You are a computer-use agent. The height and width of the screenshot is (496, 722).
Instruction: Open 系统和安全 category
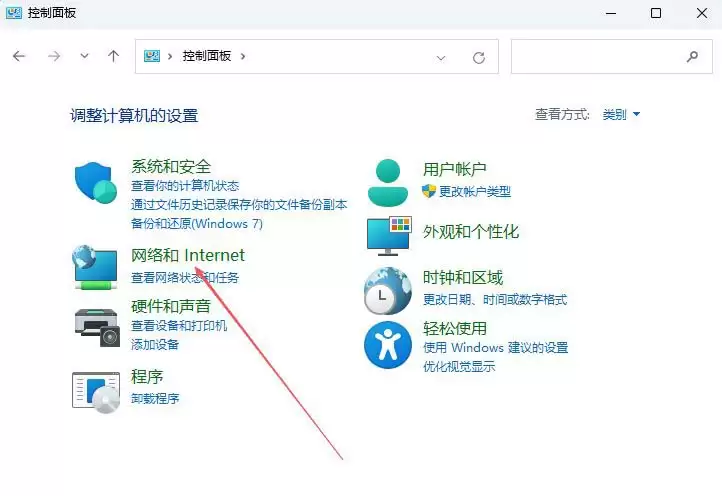point(171,166)
